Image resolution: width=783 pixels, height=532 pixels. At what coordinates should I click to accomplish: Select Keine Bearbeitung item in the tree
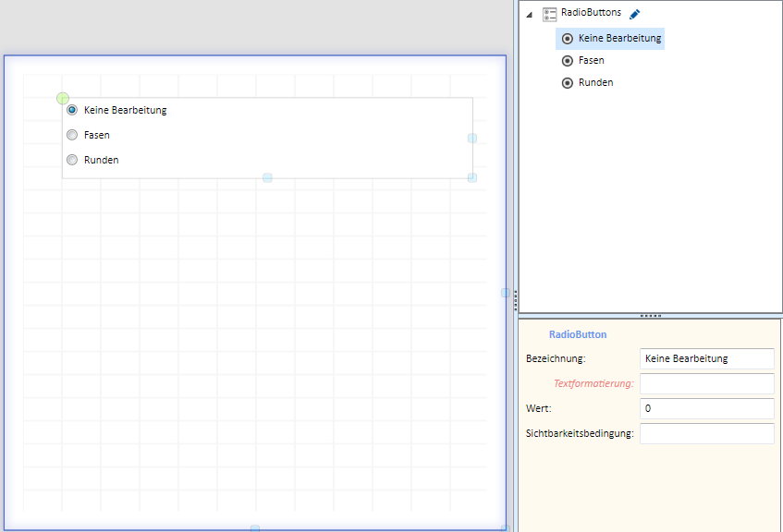click(x=610, y=39)
